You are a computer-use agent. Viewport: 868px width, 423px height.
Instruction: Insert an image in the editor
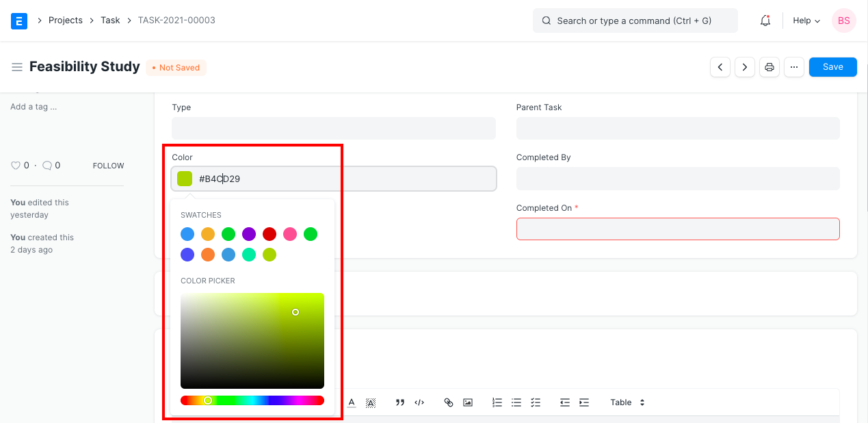click(x=468, y=402)
